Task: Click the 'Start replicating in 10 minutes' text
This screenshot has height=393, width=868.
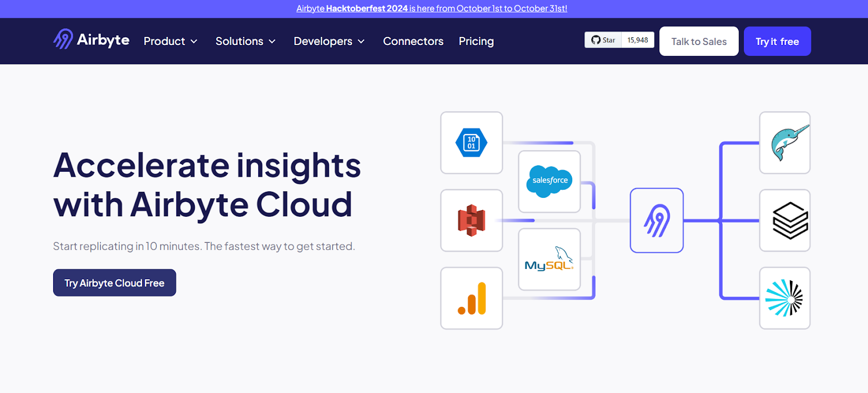Action: point(204,246)
